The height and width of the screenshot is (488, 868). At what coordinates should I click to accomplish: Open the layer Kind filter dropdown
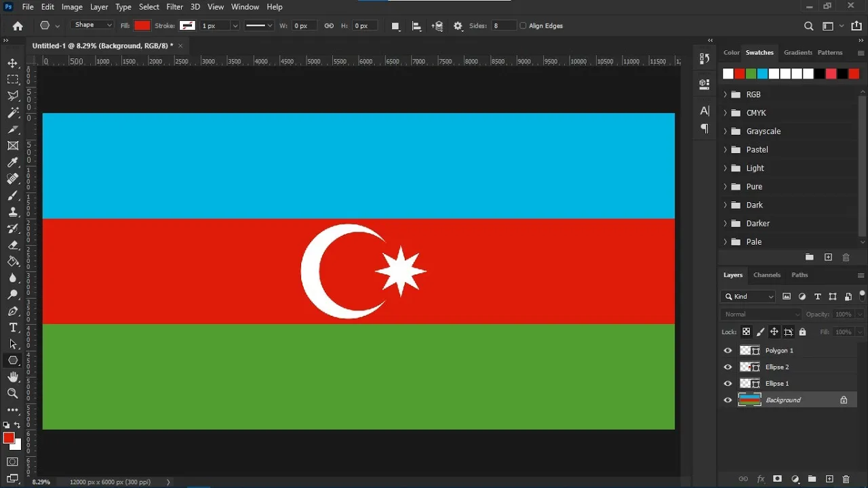(748, 296)
